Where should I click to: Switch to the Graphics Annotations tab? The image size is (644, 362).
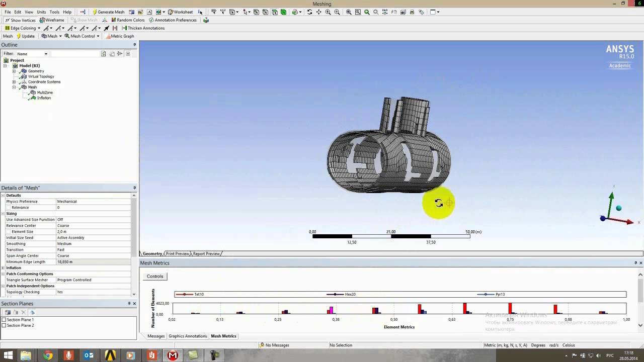pyautogui.click(x=188, y=336)
